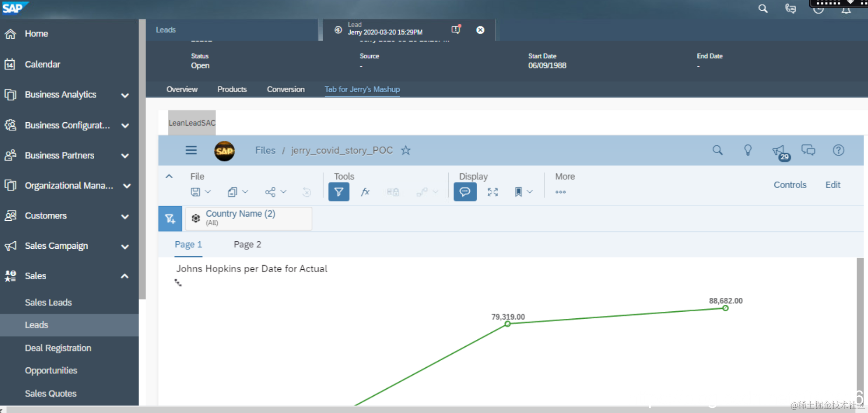Click the LeanLeadSAC mashup label
The width and height of the screenshot is (868, 413).
pyautogui.click(x=192, y=123)
